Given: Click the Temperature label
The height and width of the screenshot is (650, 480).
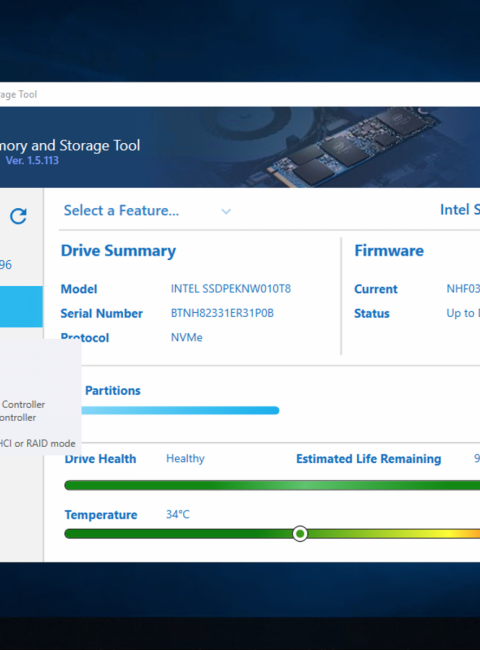Looking at the screenshot, I should [x=101, y=515].
